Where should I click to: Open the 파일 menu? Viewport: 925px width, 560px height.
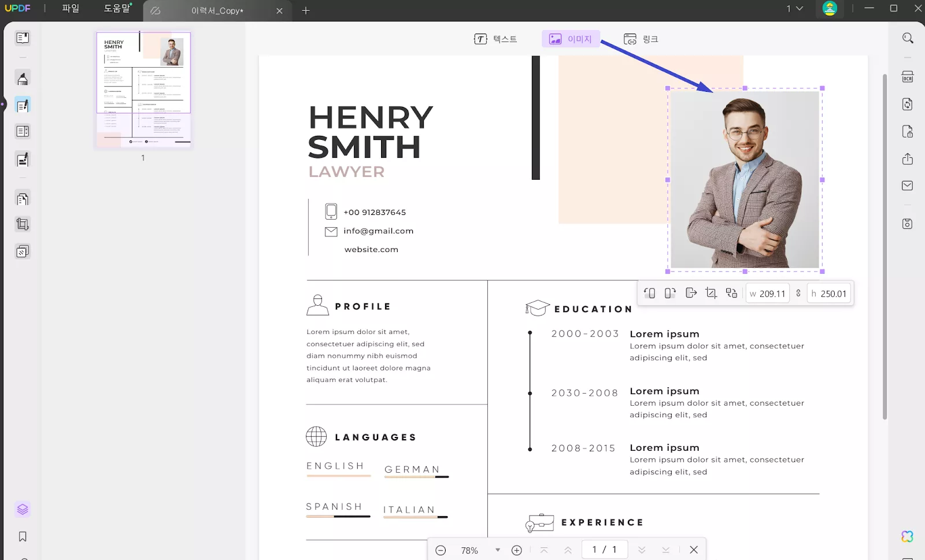pyautogui.click(x=71, y=9)
